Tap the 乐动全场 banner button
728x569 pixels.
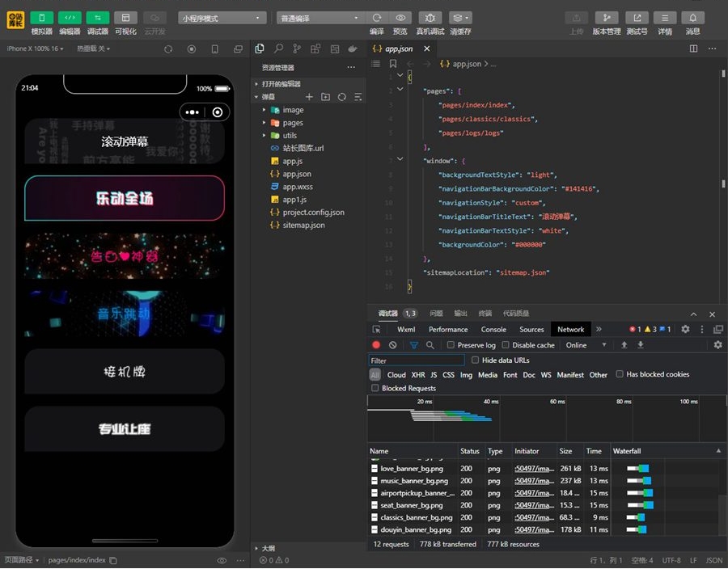[125, 198]
